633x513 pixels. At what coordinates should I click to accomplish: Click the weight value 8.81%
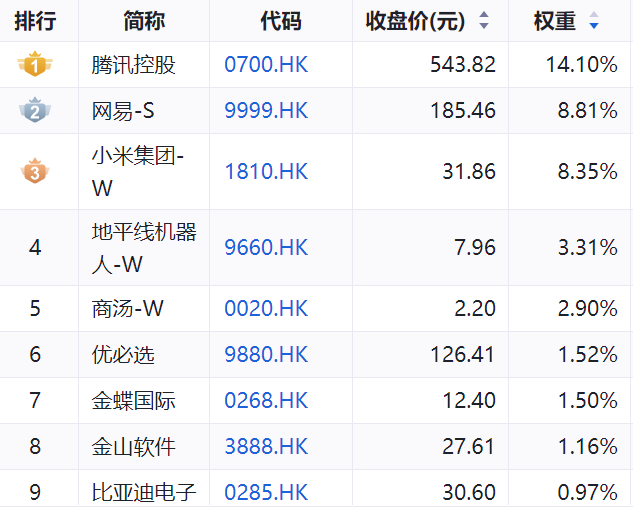click(588, 111)
